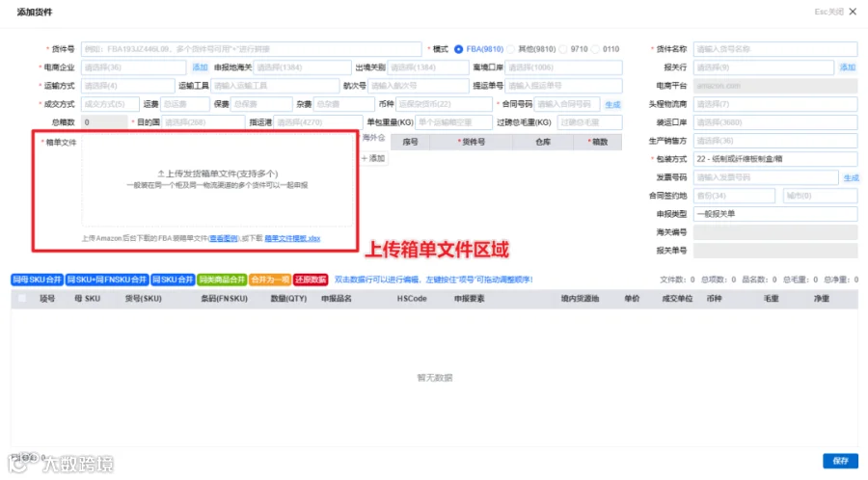The image size is (868, 480).
Task: Expand the 运输方式 dropdown
Action: point(128,86)
